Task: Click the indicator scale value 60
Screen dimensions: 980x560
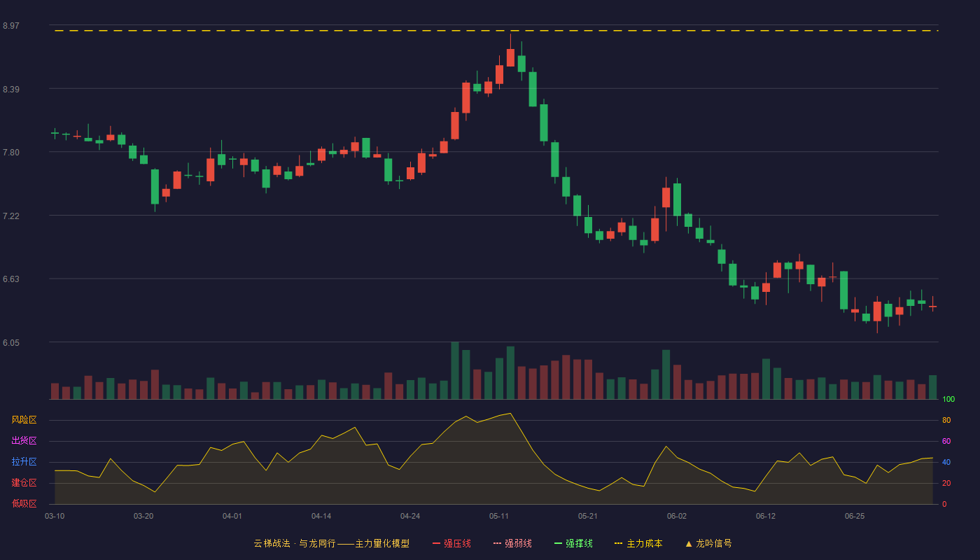Action: point(946,442)
